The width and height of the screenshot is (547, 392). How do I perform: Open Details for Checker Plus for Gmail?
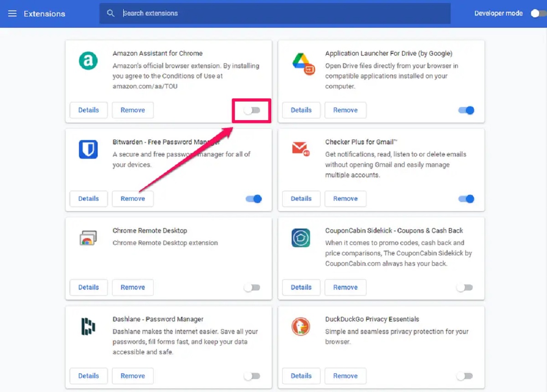[x=301, y=199]
